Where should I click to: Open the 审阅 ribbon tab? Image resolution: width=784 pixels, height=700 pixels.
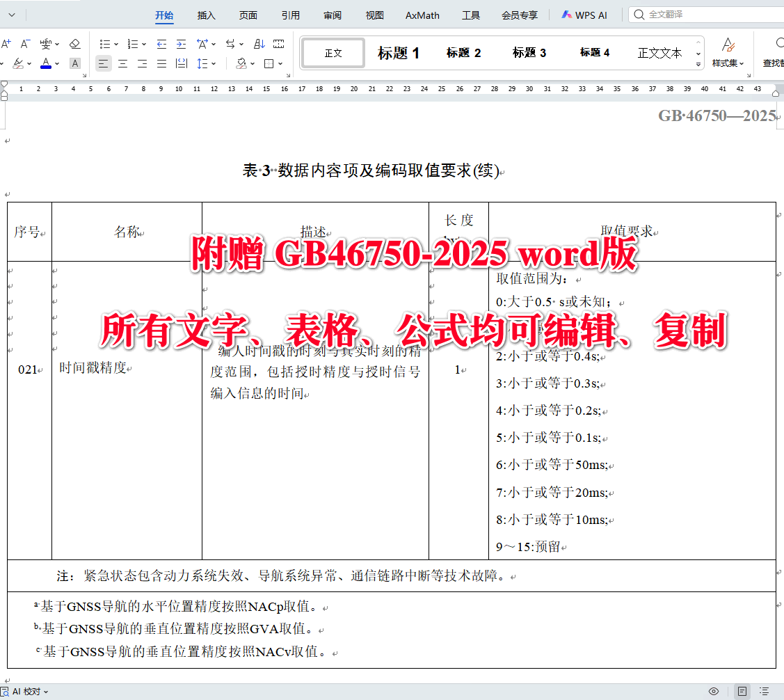333,15
